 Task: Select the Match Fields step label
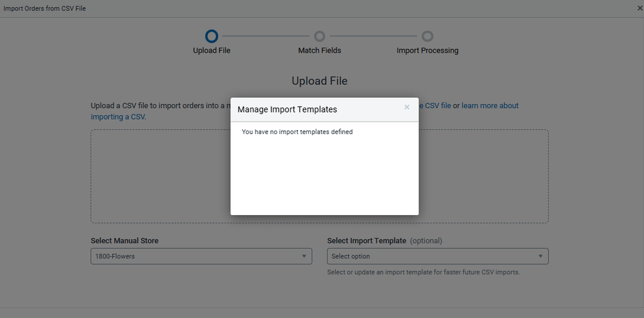coord(319,50)
